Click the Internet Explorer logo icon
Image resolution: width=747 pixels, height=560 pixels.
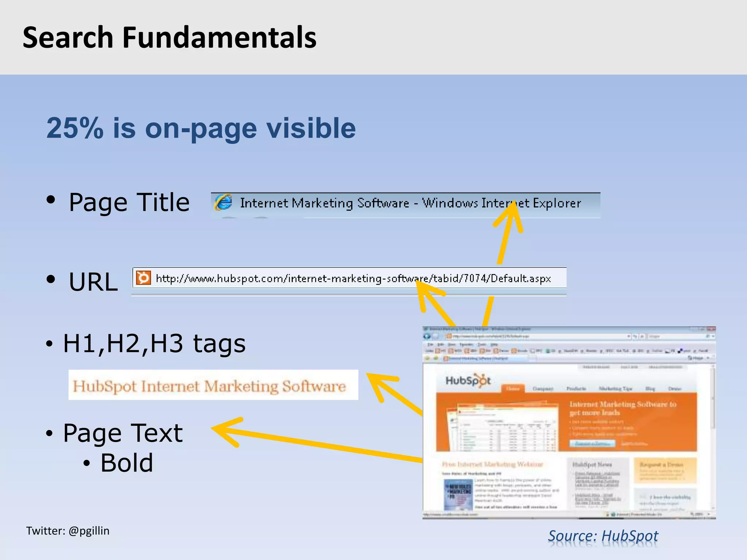coord(223,202)
